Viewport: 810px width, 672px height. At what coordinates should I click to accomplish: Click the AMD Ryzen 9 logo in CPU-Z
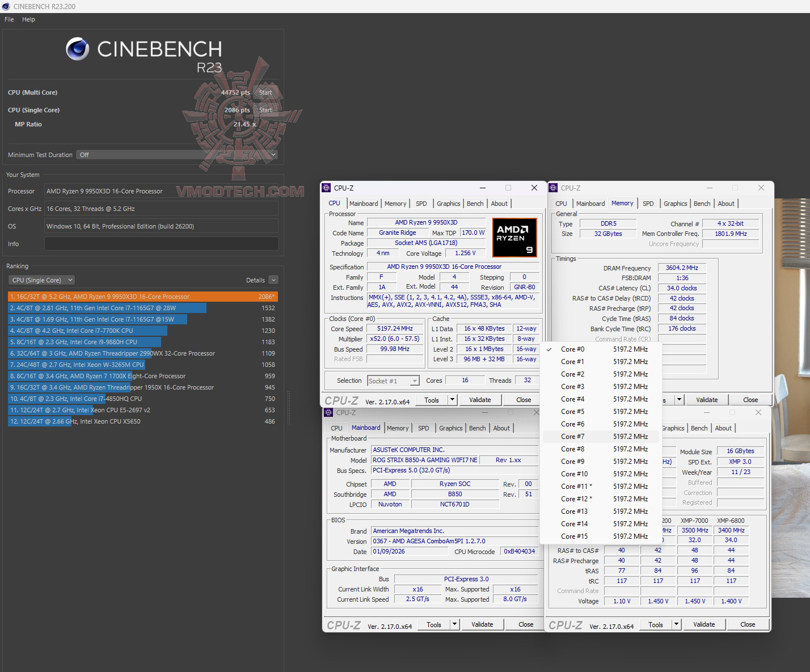(x=514, y=237)
